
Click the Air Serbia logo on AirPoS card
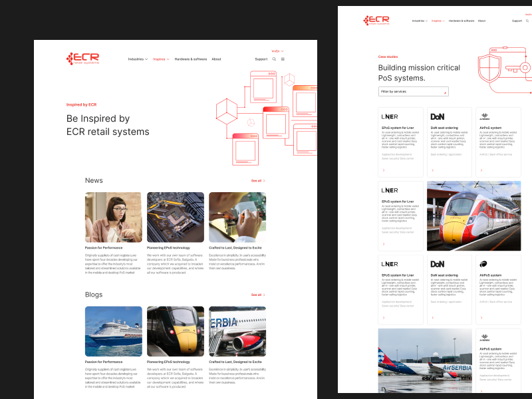484,115
